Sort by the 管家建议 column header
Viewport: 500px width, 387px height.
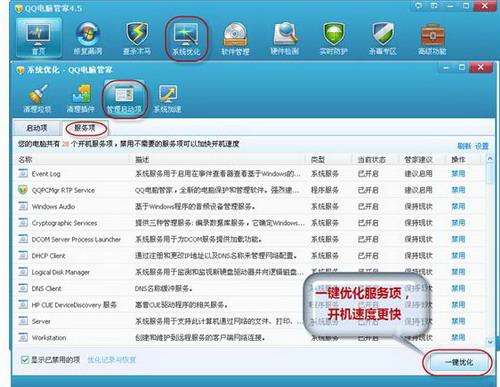pyautogui.click(x=418, y=160)
